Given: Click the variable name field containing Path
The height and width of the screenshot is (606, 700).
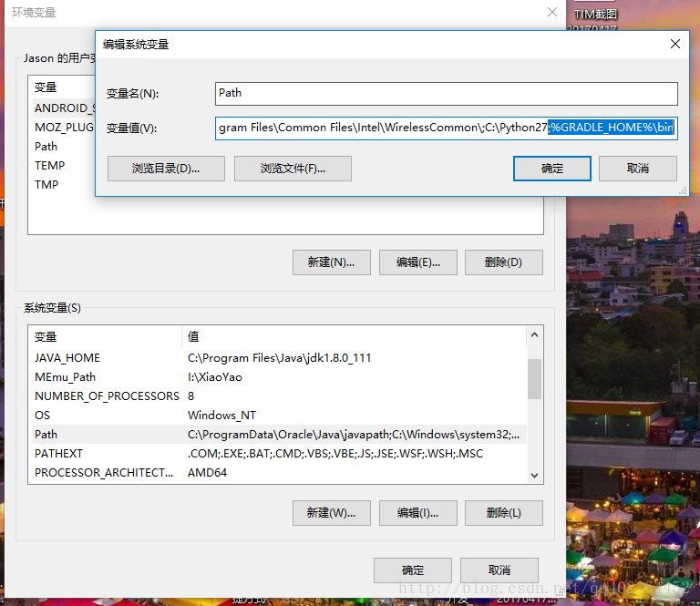Looking at the screenshot, I should (x=446, y=93).
